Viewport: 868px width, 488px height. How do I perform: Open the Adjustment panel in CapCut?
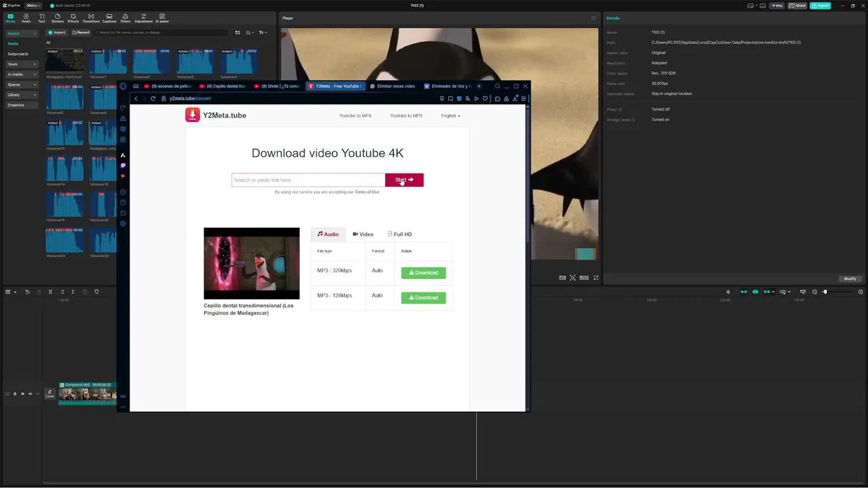143,18
